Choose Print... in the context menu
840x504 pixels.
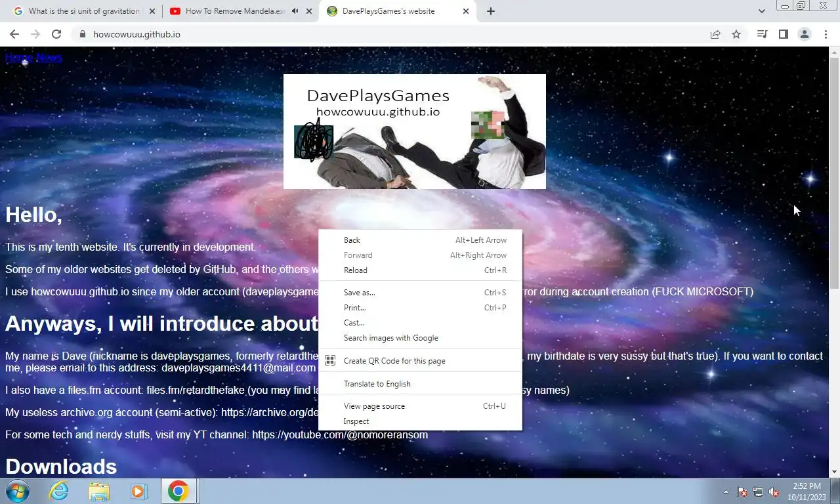[x=420, y=308]
